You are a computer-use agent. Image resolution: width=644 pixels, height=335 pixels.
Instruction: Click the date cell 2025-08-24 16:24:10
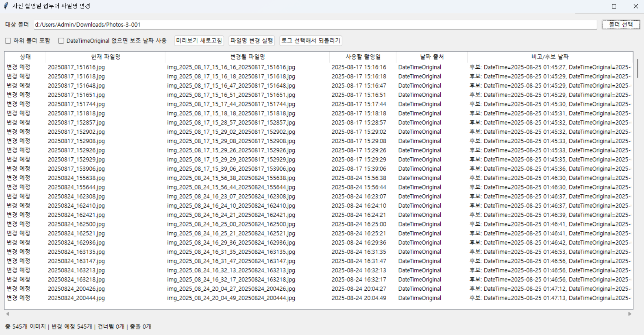pos(359,206)
